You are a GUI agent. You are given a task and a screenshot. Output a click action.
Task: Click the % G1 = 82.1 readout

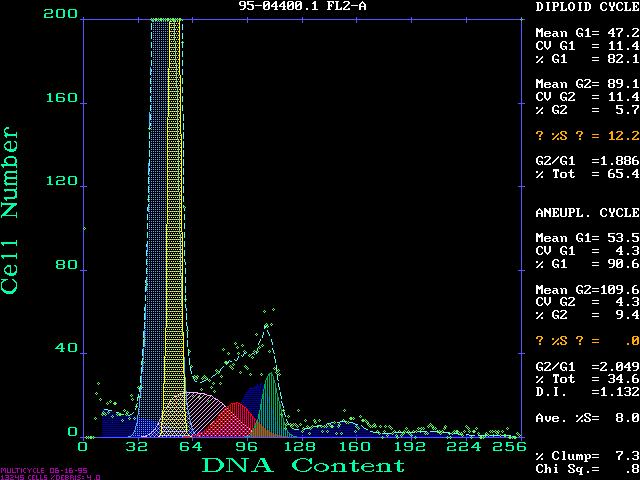click(x=587, y=59)
